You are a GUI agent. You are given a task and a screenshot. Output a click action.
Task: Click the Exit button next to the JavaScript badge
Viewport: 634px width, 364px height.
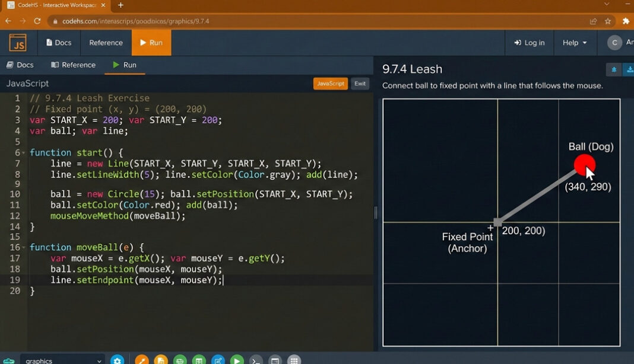click(x=360, y=84)
